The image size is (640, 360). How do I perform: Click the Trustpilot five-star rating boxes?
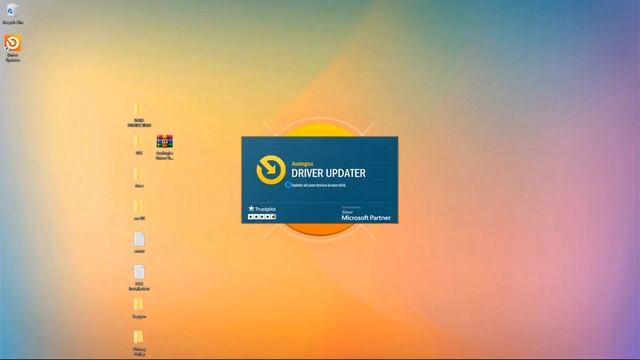click(x=262, y=217)
